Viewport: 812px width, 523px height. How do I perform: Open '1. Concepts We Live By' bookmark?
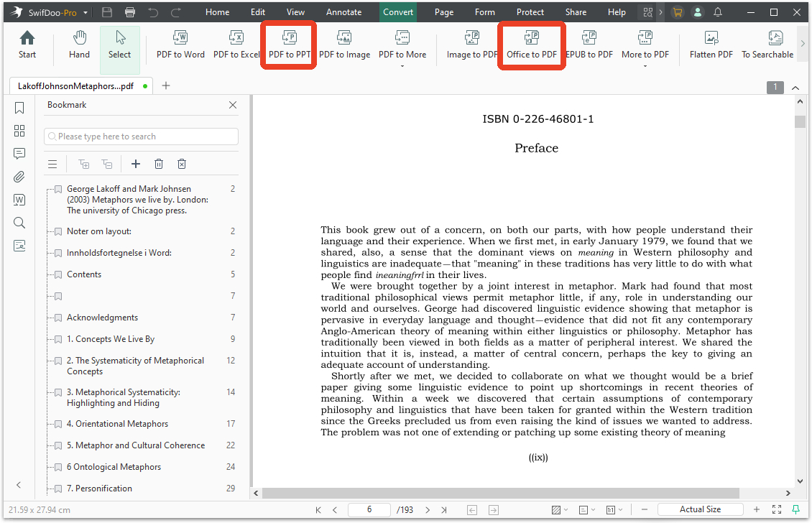pos(111,339)
